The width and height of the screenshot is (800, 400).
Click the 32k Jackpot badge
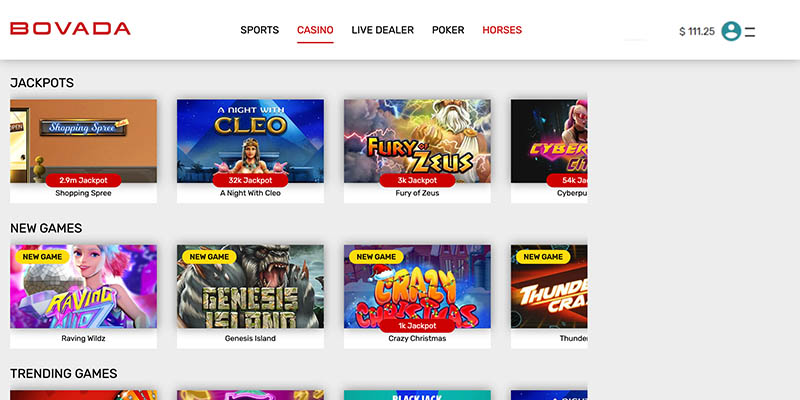tap(250, 180)
